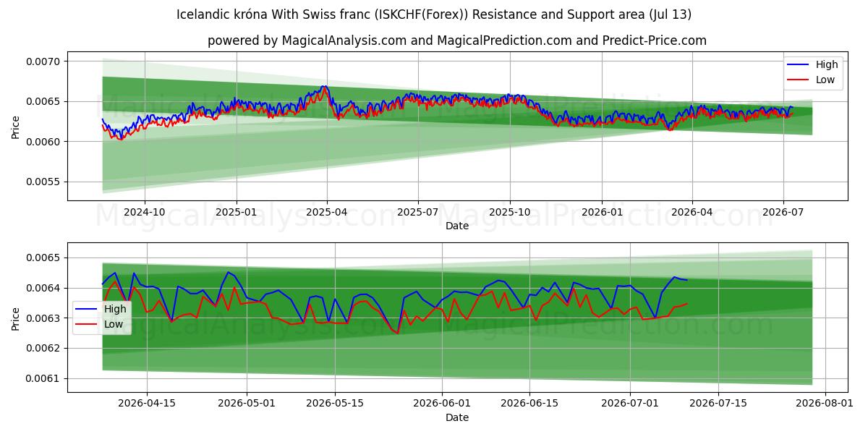
Task: Click the 0.0060 y-axis tick label
Action: click(43, 142)
